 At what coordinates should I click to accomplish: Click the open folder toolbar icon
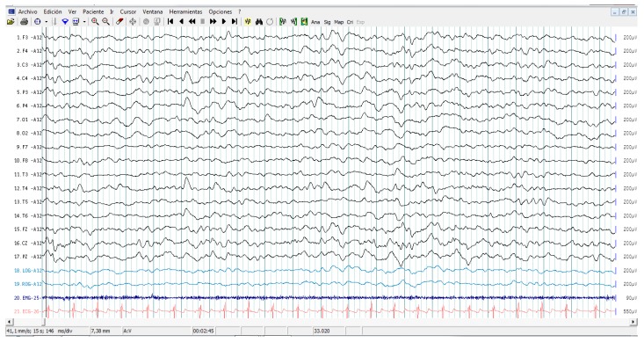pos(11,22)
